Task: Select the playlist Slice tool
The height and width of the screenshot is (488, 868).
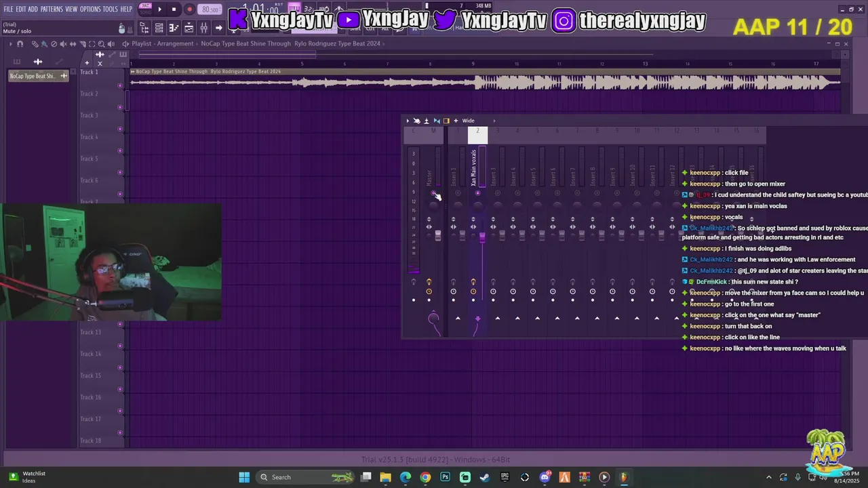Action: tap(82, 44)
